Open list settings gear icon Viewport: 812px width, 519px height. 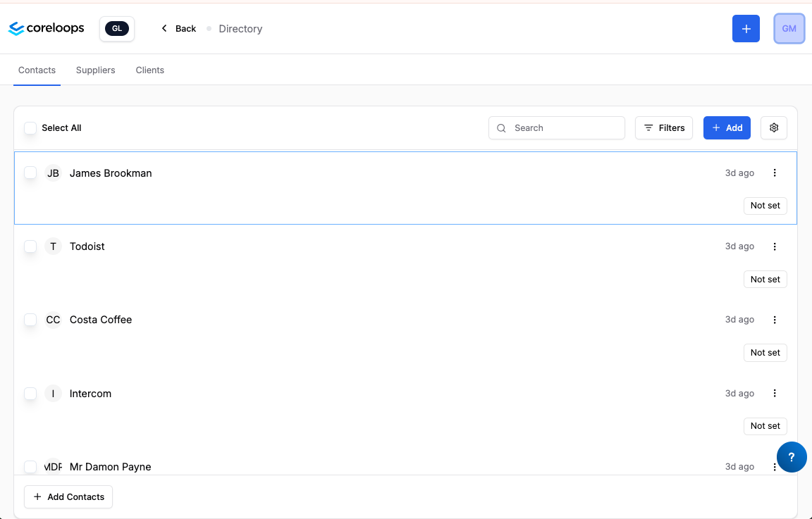pos(774,127)
